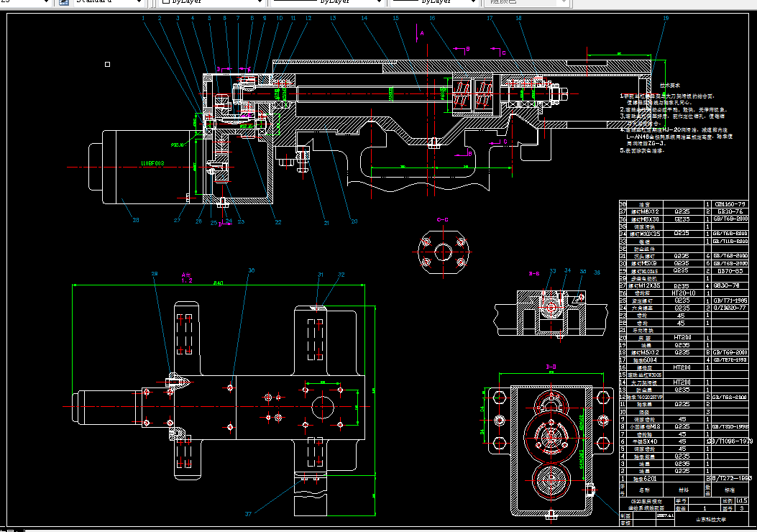Screen dimensions: 757x532
Task: Select date 2007.6.1 in title block
Action: click(x=665, y=515)
